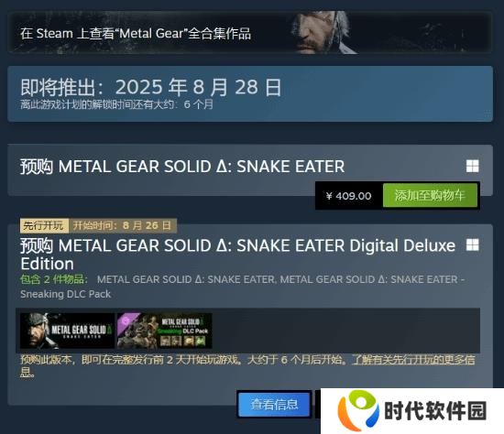The width and height of the screenshot is (504, 434).
Task: Open the base game METAL GEAR SOLID Δ thumbnail
Action: 67,331
